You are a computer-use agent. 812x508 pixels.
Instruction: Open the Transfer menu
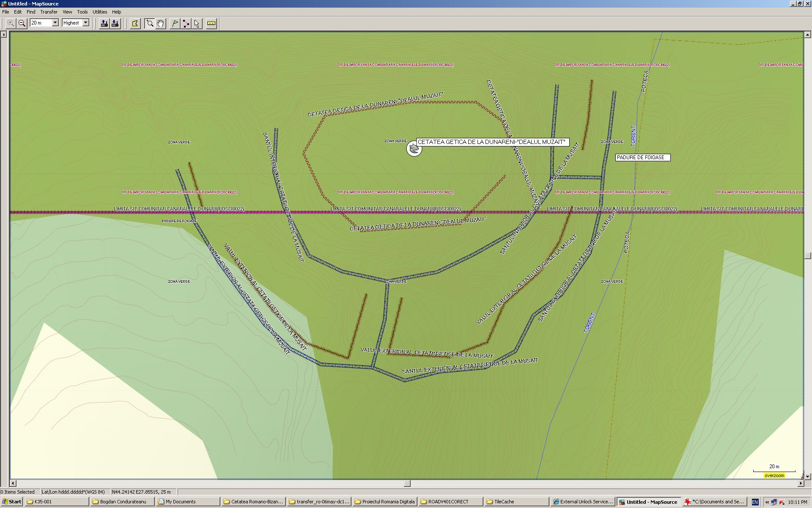click(49, 12)
